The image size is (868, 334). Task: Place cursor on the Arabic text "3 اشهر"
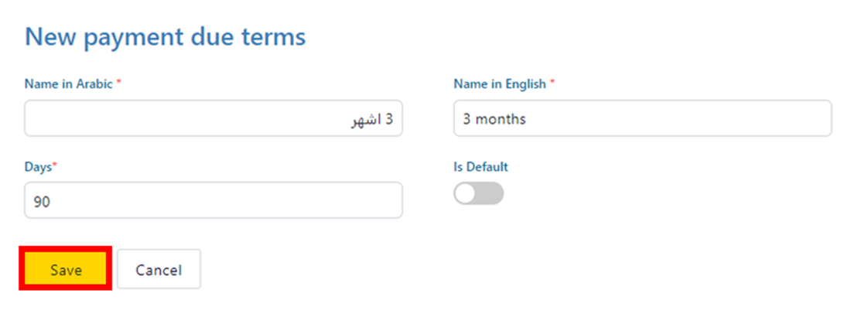click(x=371, y=120)
